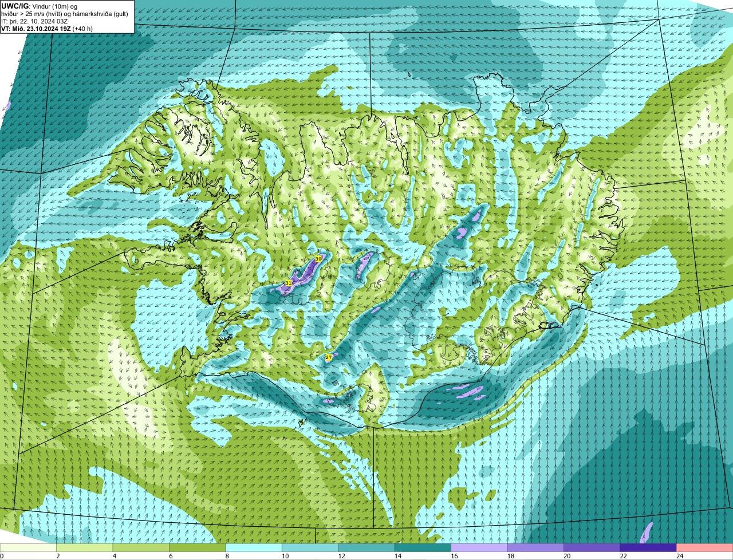Click the 10–12 m/s legend color segment
733x560 pixels.
coord(310,547)
